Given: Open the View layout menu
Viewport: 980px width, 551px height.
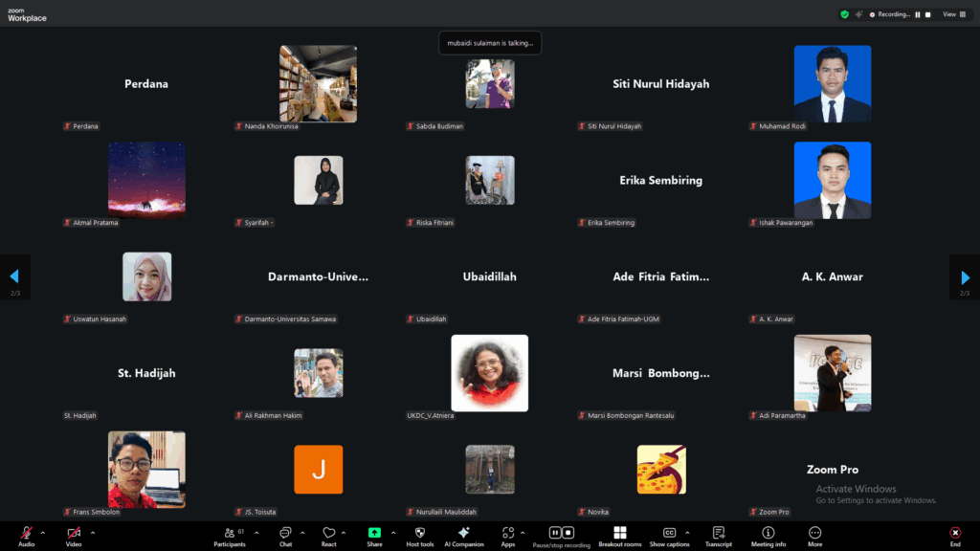Looking at the screenshot, I should coord(952,14).
